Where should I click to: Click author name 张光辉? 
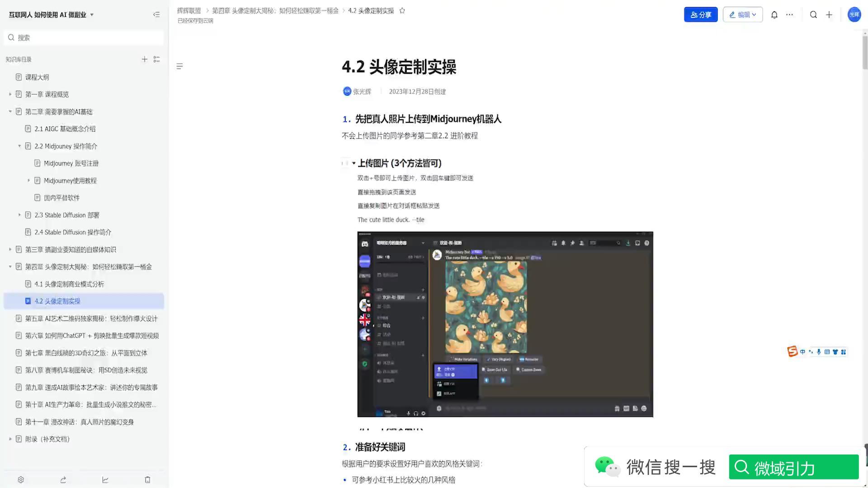(x=362, y=91)
